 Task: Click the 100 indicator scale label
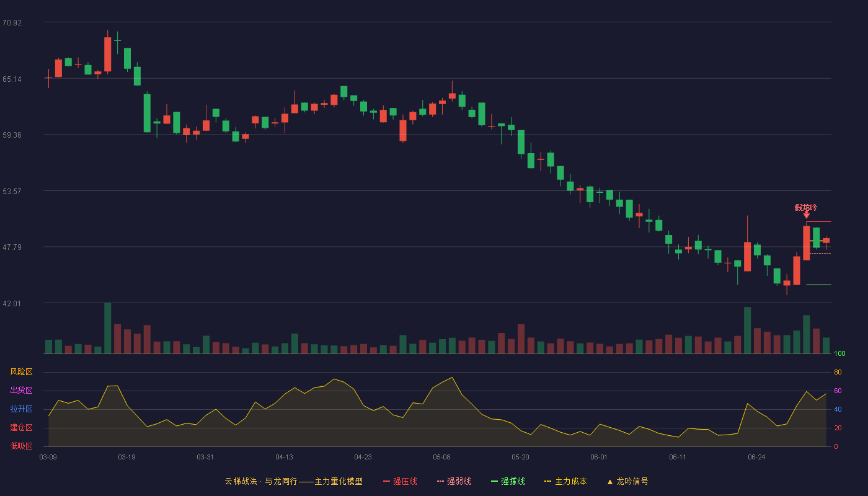point(839,354)
